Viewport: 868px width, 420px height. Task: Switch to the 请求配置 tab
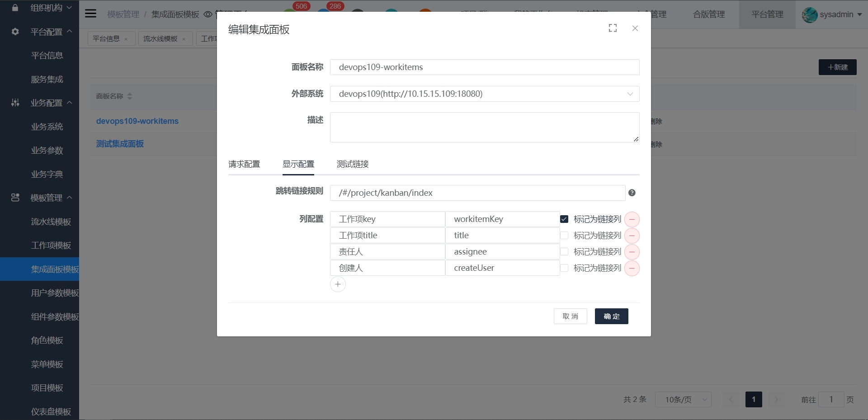pos(244,164)
